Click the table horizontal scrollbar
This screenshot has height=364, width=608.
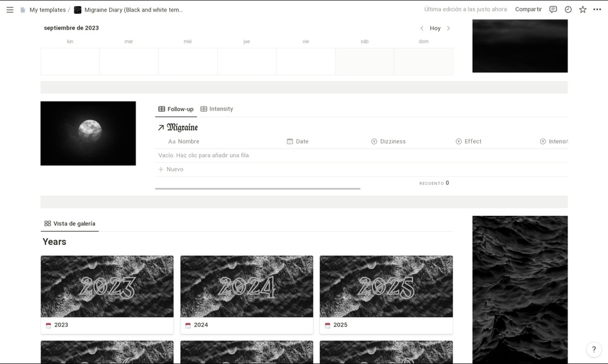coord(258,189)
